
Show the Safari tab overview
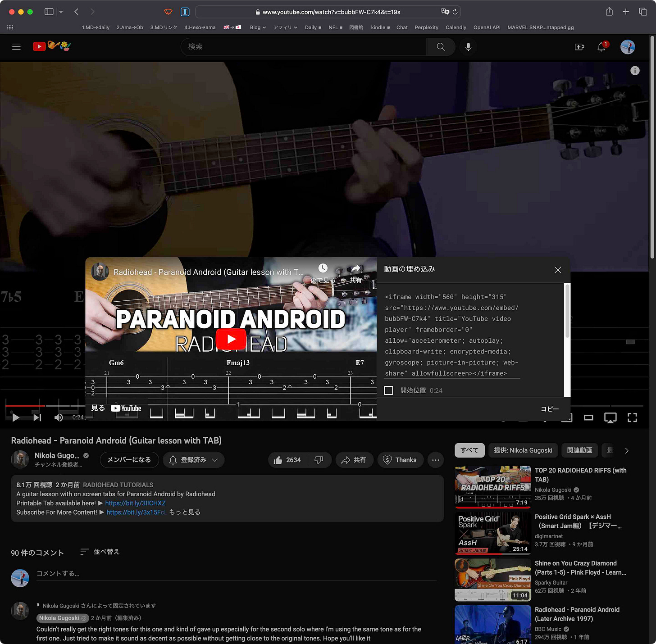click(x=643, y=12)
